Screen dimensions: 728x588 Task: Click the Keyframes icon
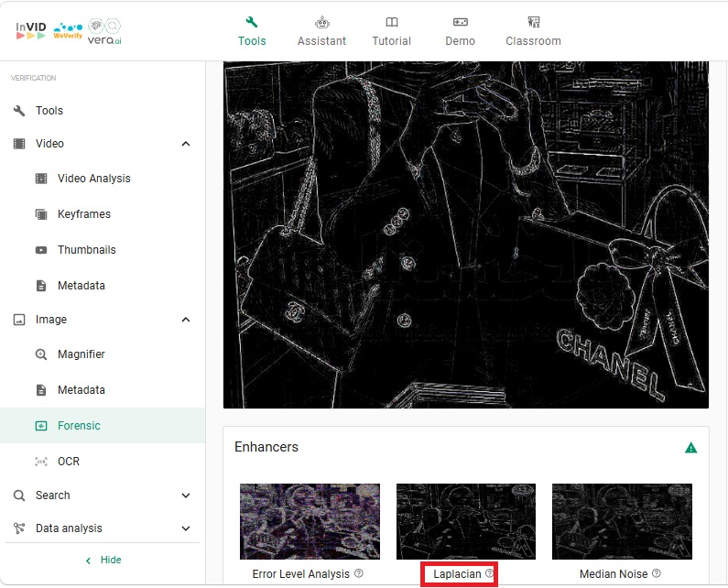(41, 214)
